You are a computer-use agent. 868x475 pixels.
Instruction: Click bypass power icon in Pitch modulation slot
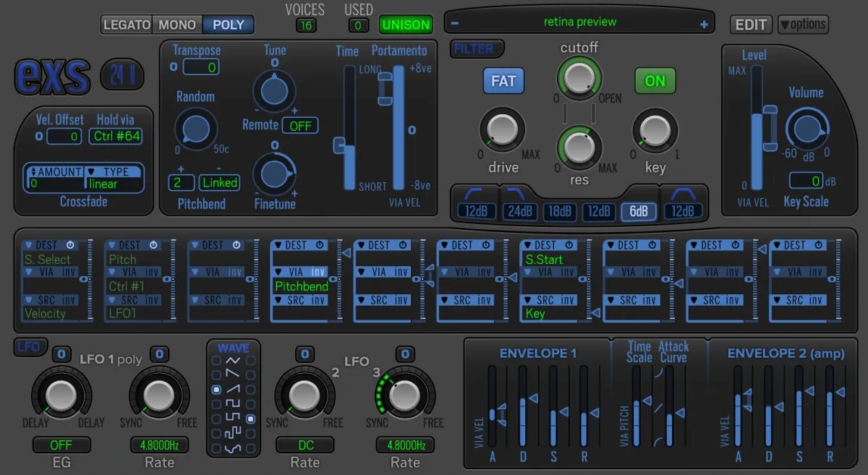coord(153,245)
